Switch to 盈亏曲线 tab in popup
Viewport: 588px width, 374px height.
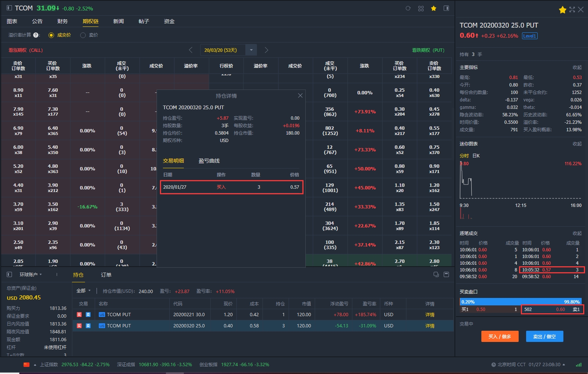pos(209,161)
